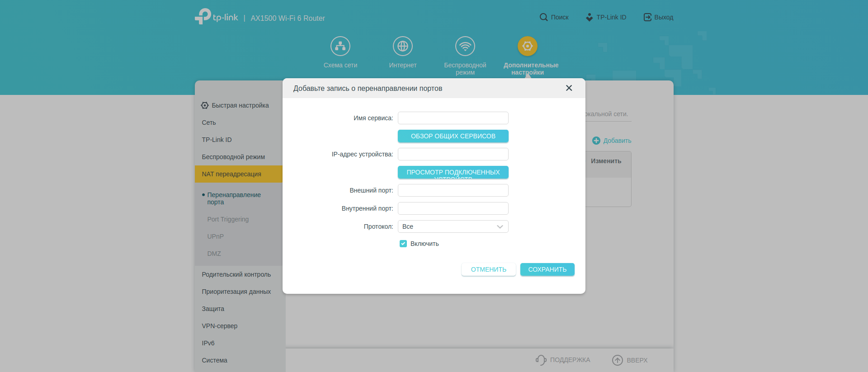
Task: Click the Wireless (Беспроводной режим) Wi-Fi icon
Action: coord(465,46)
